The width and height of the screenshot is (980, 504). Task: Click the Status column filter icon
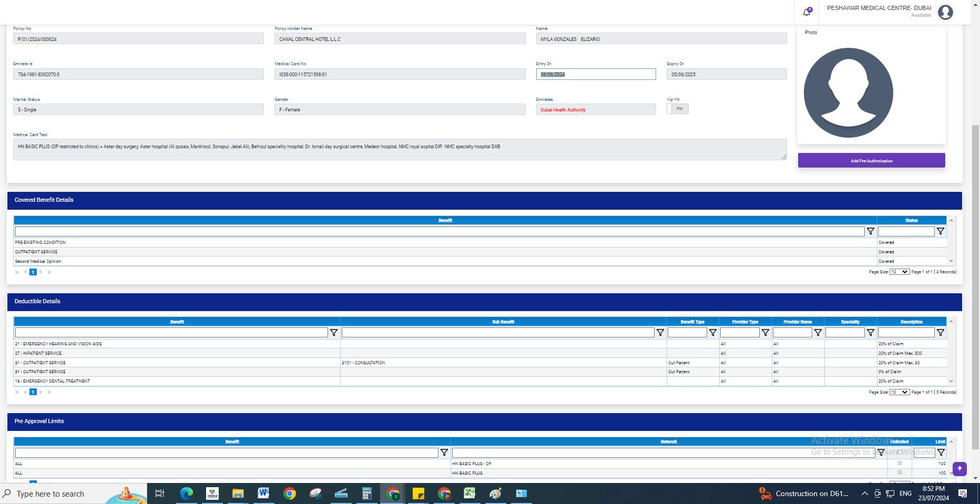coord(940,231)
